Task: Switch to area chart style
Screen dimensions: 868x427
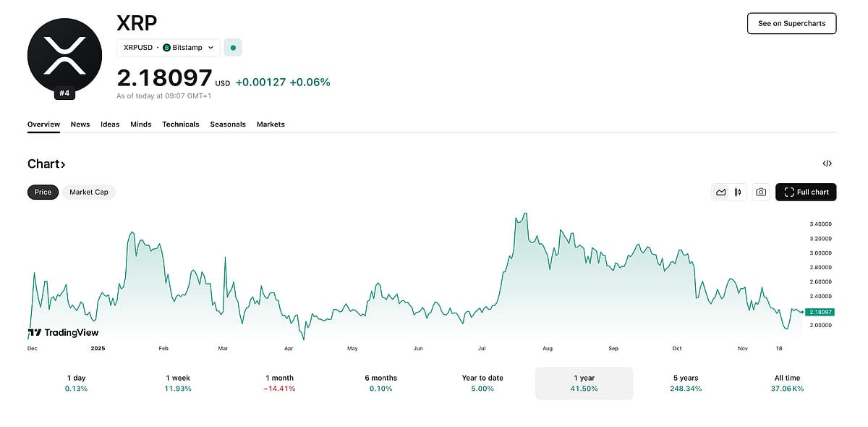Action: point(721,192)
